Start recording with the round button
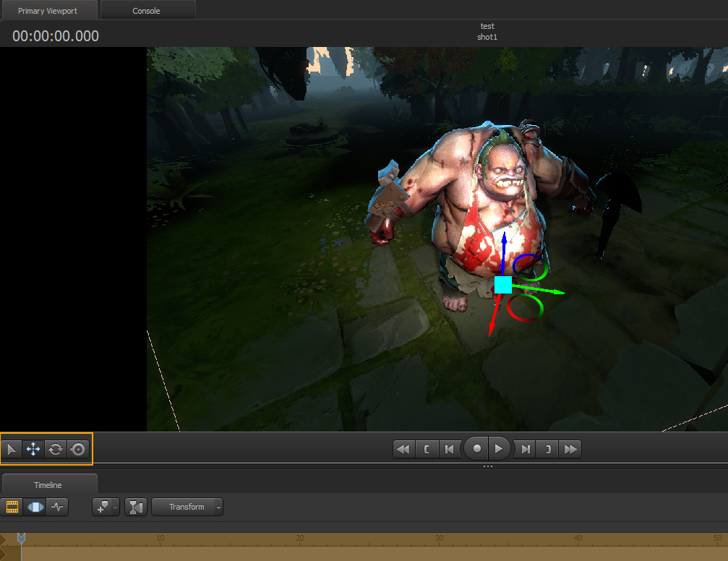The image size is (728, 561). (476, 449)
